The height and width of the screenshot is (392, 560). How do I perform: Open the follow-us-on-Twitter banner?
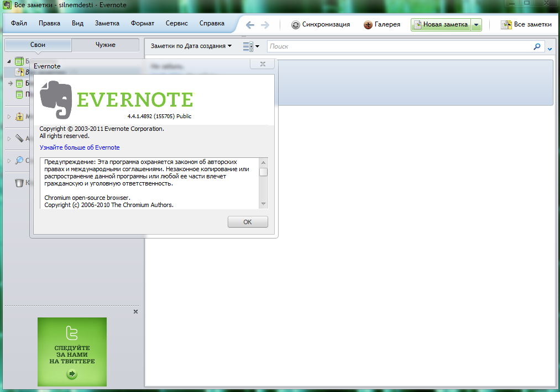pos(72,352)
